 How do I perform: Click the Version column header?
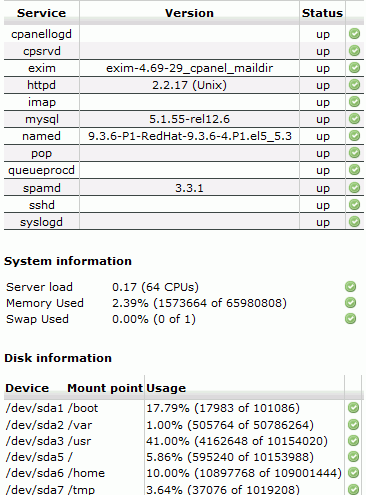pyautogui.click(x=189, y=13)
